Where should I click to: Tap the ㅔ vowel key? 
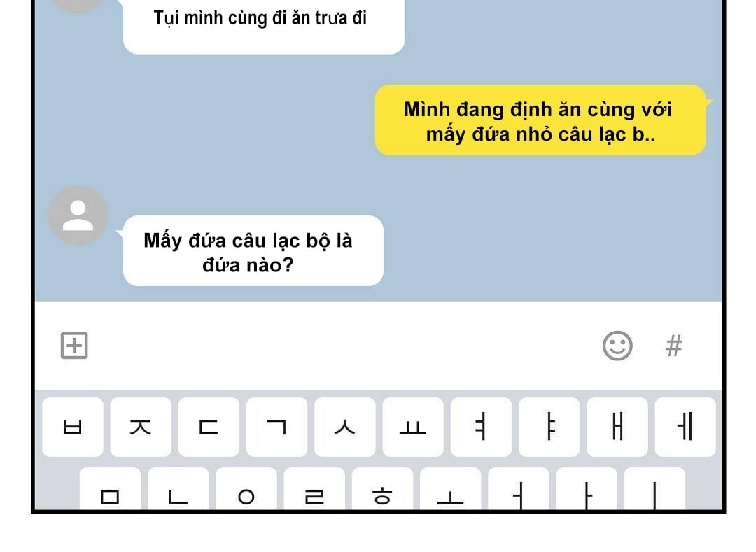click(x=685, y=427)
